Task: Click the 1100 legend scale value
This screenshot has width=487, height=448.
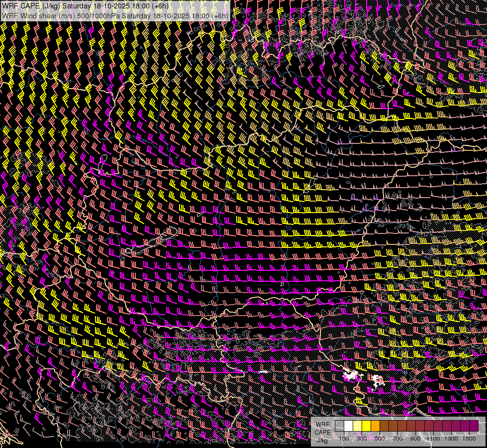Action: pyautogui.click(x=433, y=439)
